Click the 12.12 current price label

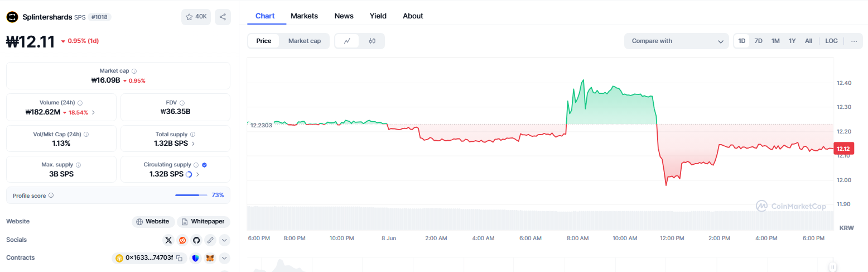843,149
